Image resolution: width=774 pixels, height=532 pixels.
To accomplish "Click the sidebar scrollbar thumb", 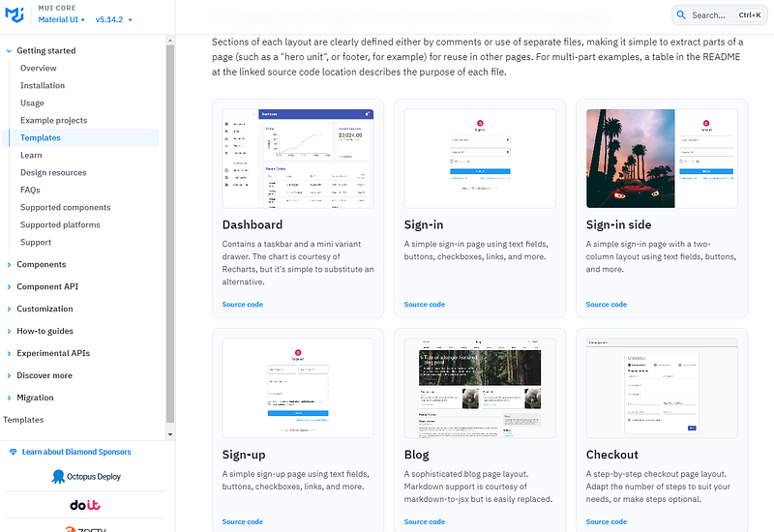I will click(170, 234).
